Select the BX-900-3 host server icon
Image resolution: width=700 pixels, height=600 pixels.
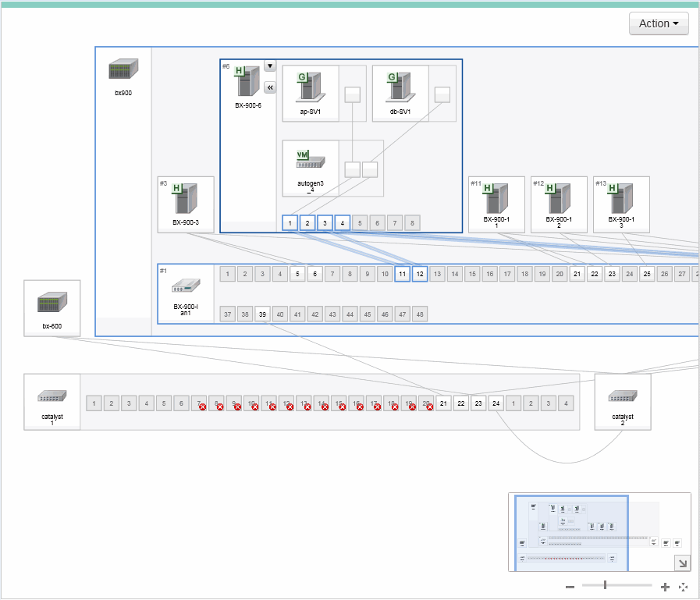(186, 199)
